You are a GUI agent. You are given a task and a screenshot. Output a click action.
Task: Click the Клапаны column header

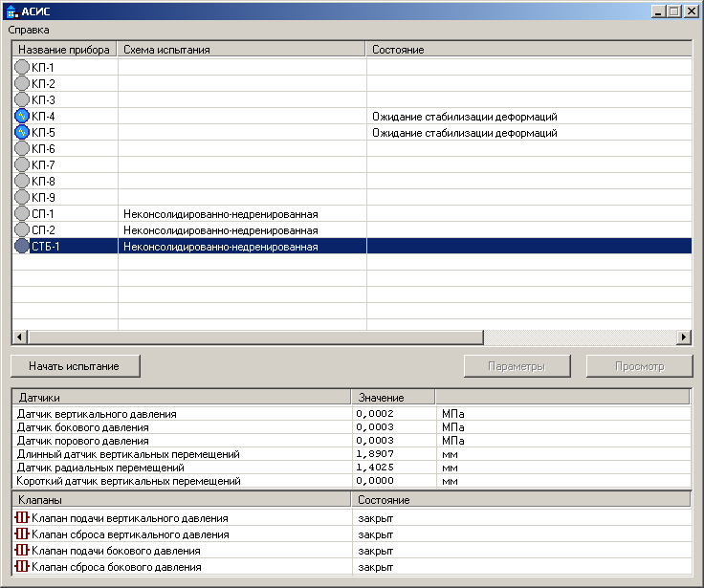pyautogui.click(x=181, y=500)
